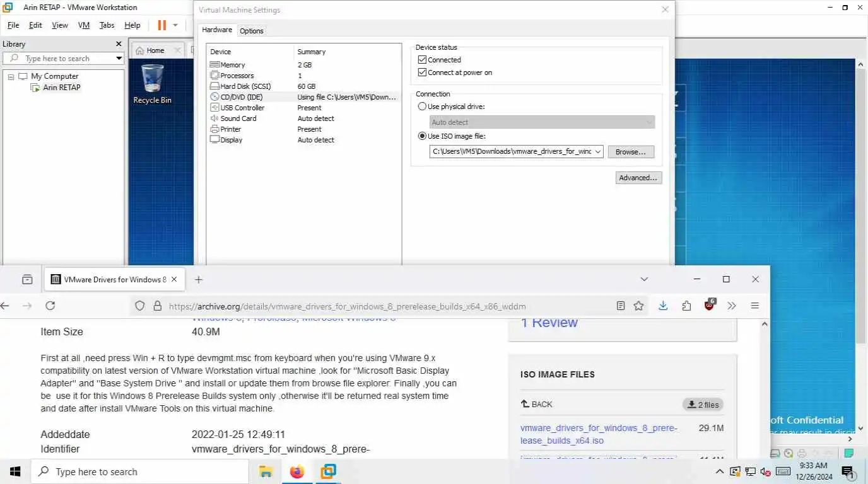Select the USB Controller device
Viewport: 868px width, 484px height.
tap(303, 108)
